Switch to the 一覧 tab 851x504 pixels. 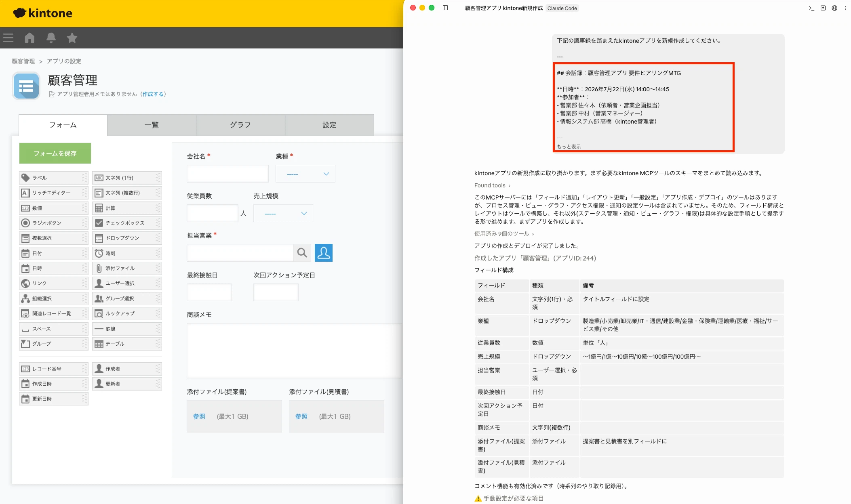coord(152,125)
